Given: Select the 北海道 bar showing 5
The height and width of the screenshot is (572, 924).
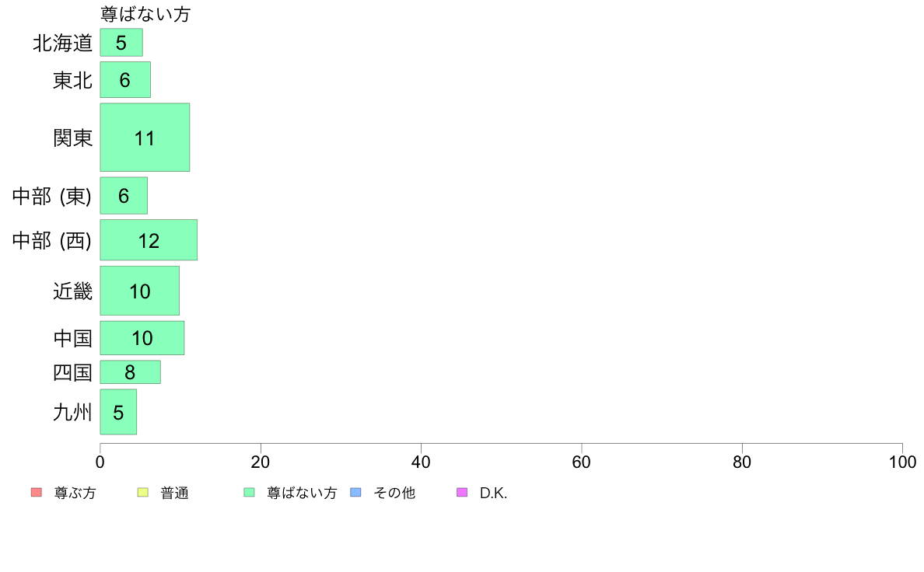Looking at the screenshot, I should (121, 43).
